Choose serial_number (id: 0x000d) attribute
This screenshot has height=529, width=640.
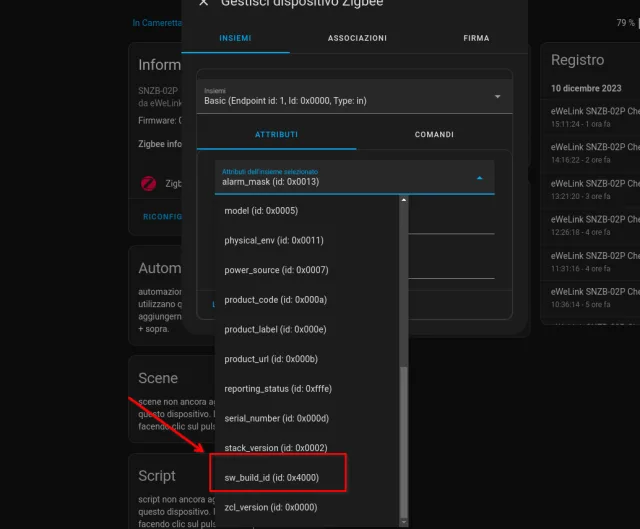point(307,418)
